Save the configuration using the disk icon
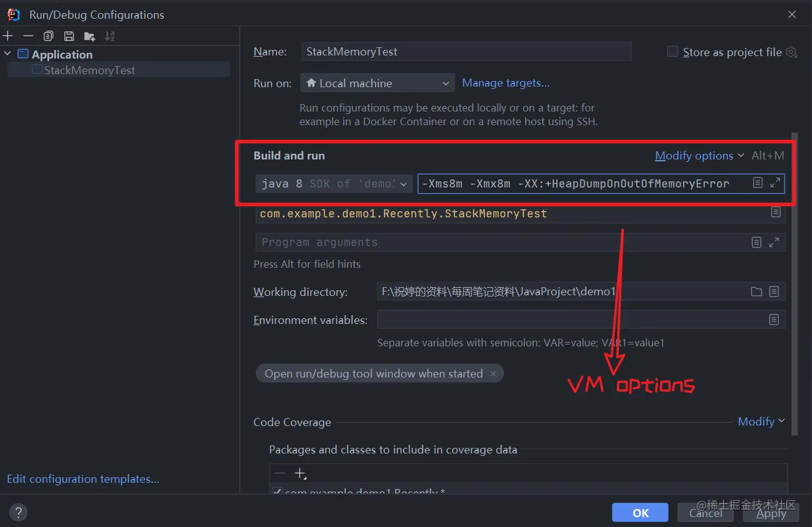Viewport: 812px width, 527px height. (69, 36)
